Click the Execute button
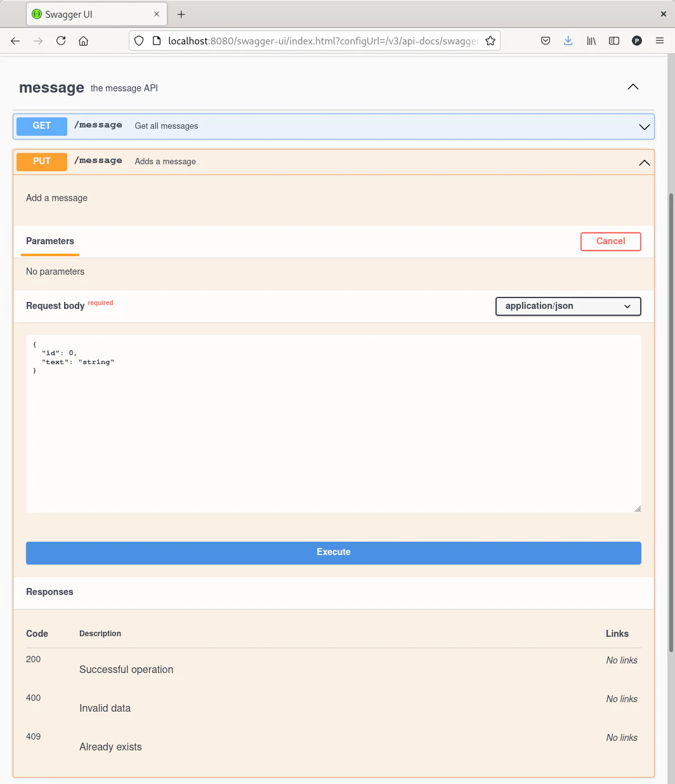 point(333,552)
